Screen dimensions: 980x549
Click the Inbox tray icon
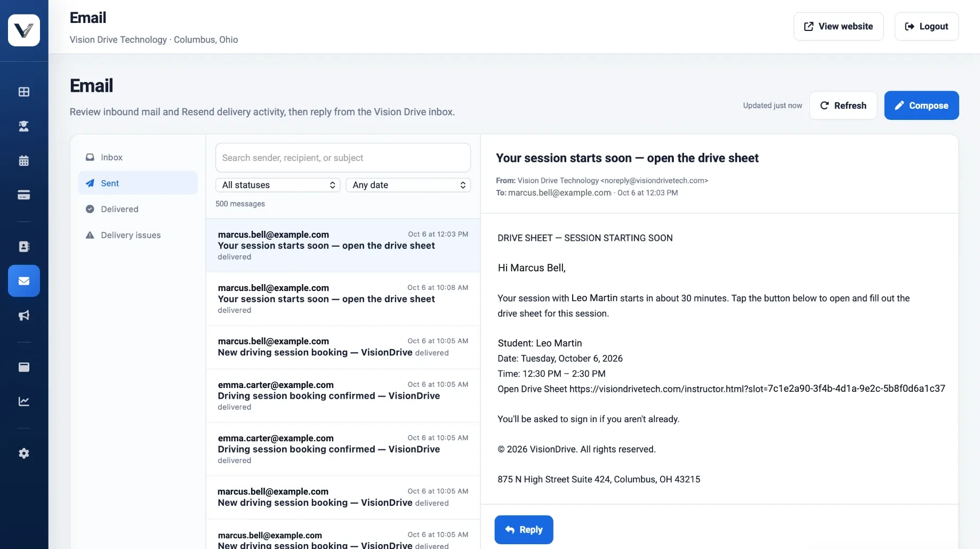point(90,157)
